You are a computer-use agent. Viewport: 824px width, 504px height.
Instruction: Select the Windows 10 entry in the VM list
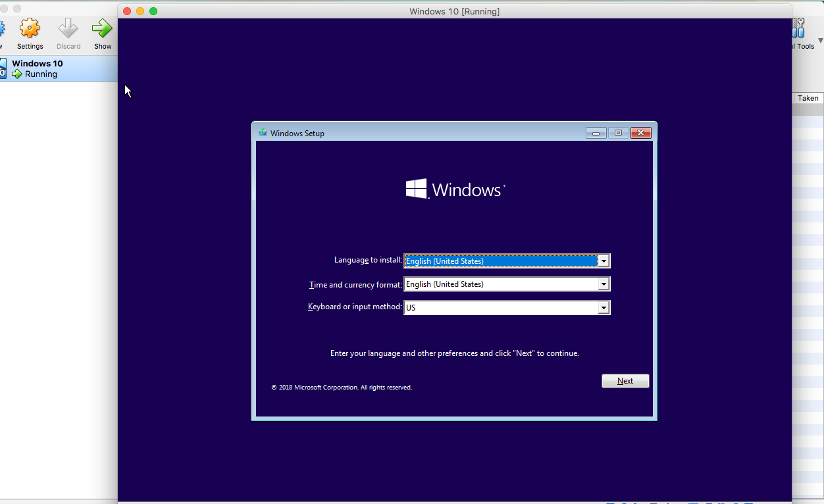tap(38, 63)
